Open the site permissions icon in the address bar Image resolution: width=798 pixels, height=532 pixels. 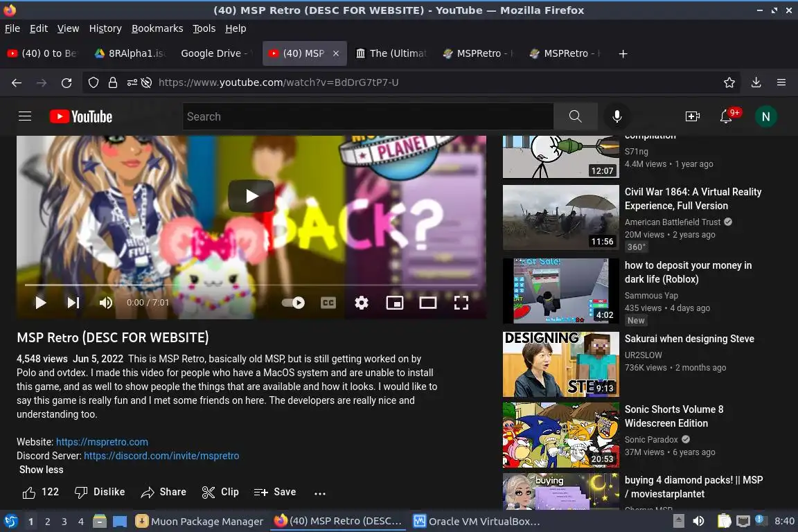point(132,82)
